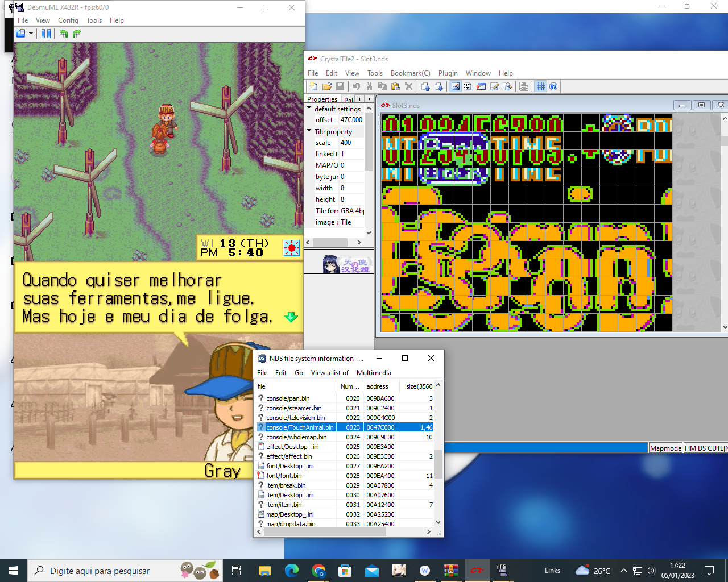728x582 pixels.
Task: Click the export icon with down arrow
Action: click(x=439, y=86)
